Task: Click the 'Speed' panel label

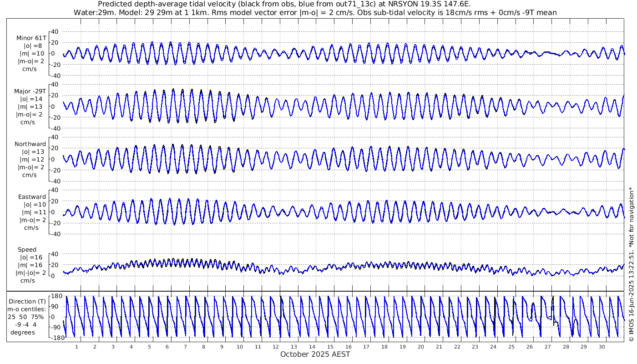Action: pos(27,250)
